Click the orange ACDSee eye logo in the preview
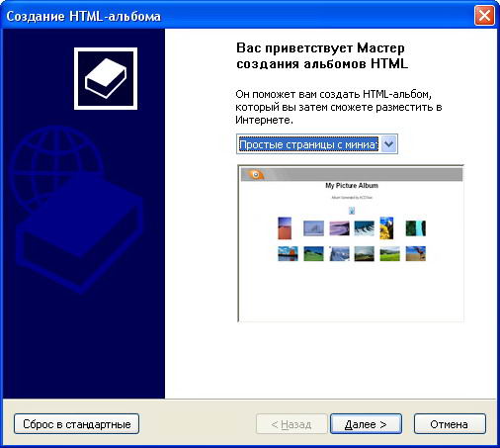The width and height of the screenshot is (500, 448). (256, 174)
